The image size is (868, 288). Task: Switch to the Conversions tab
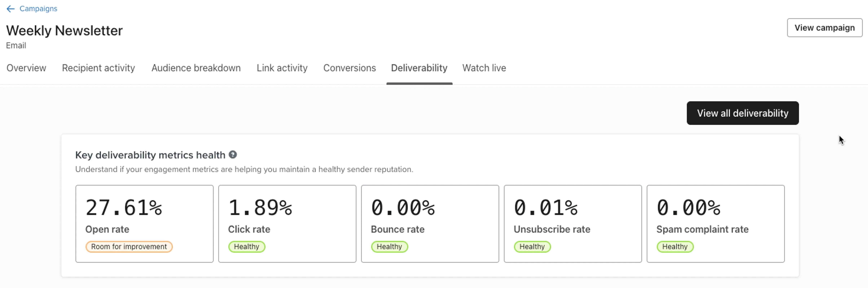tap(350, 68)
